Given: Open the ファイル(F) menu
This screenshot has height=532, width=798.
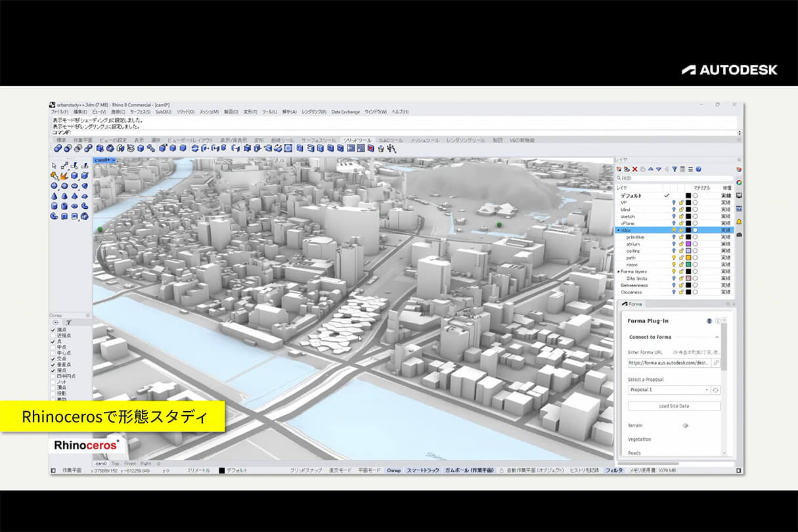Looking at the screenshot, I should [60, 112].
